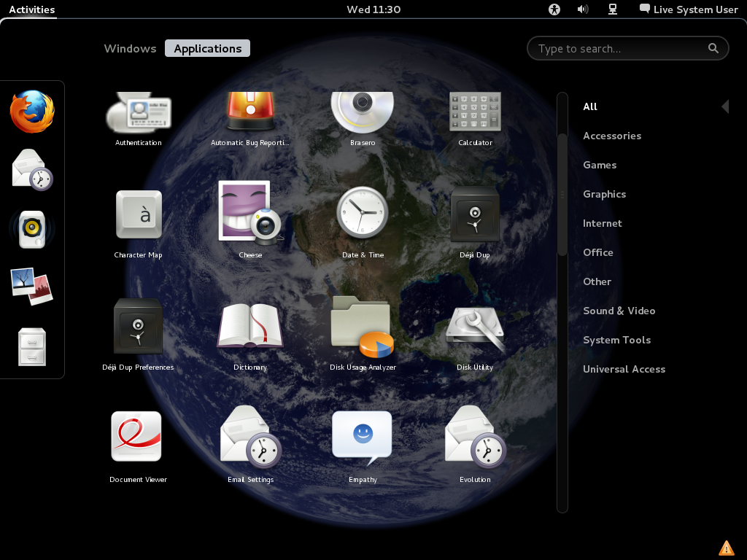Screen dimensions: 747x560
Task: Click the Activities button
Action: point(31,9)
